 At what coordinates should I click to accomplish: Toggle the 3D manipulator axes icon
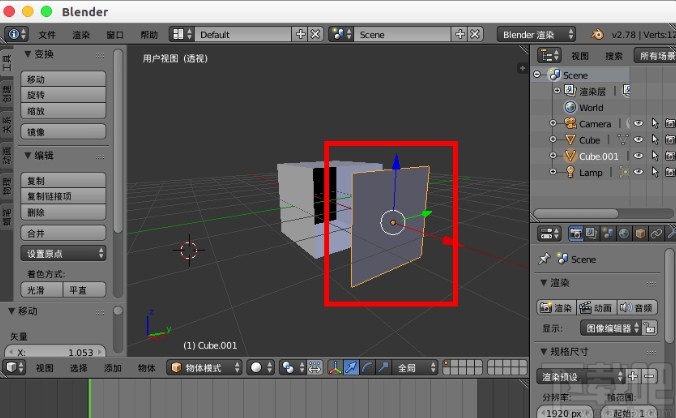pos(335,368)
